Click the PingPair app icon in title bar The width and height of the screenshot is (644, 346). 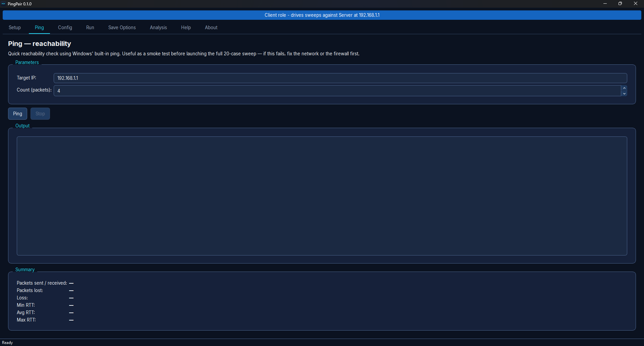pos(4,4)
